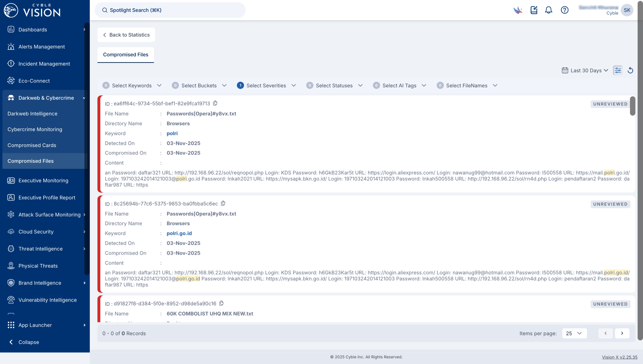Collapse the Darkweb & Cybercrime chevron
This screenshot has width=643, height=364.
[x=84, y=98]
